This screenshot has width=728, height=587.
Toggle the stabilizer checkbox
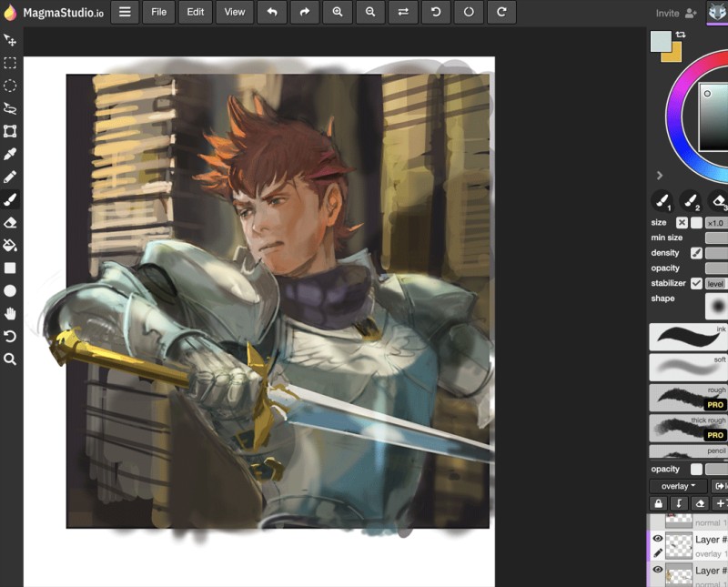pos(696,283)
